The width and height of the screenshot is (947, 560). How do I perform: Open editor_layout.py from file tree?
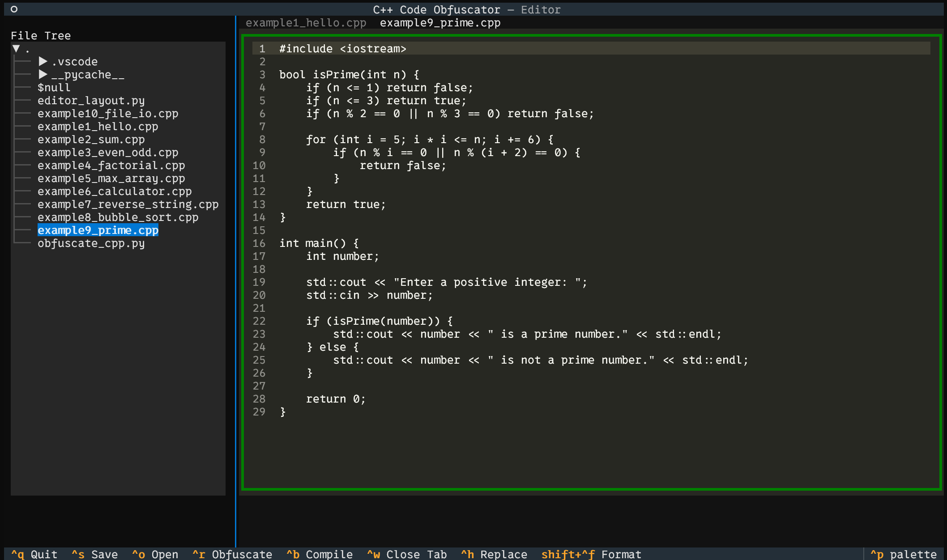pos(91,101)
